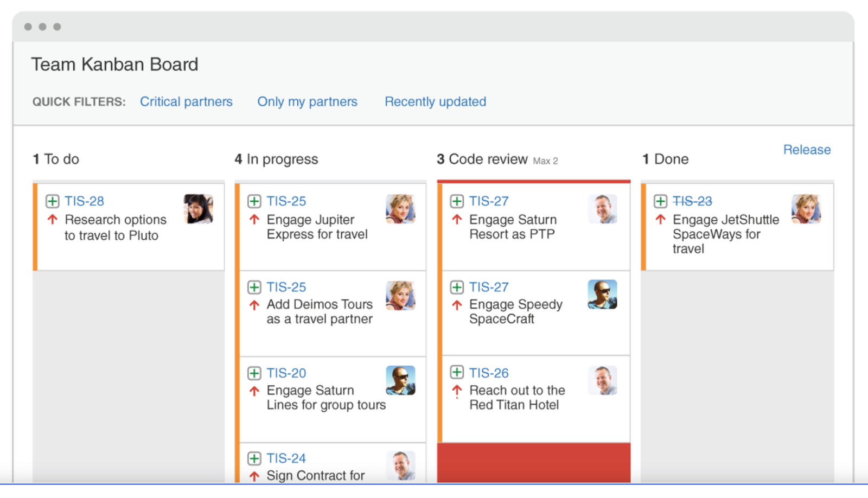868x498 pixels.
Task: Click the Release link above Done column
Action: pyautogui.click(x=806, y=150)
